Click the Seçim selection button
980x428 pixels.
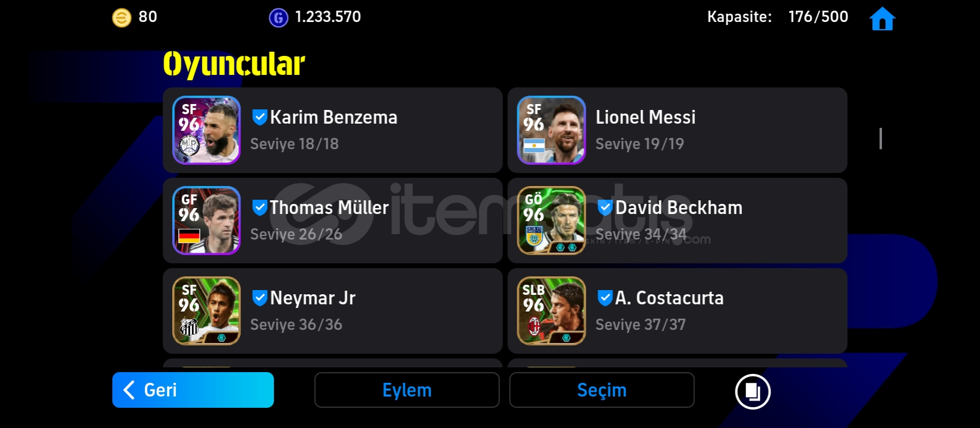click(x=602, y=390)
